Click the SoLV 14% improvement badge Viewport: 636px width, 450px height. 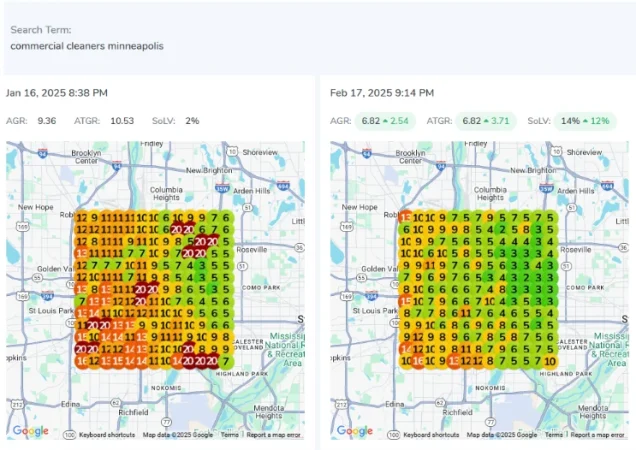pyautogui.click(x=585, y=121)
